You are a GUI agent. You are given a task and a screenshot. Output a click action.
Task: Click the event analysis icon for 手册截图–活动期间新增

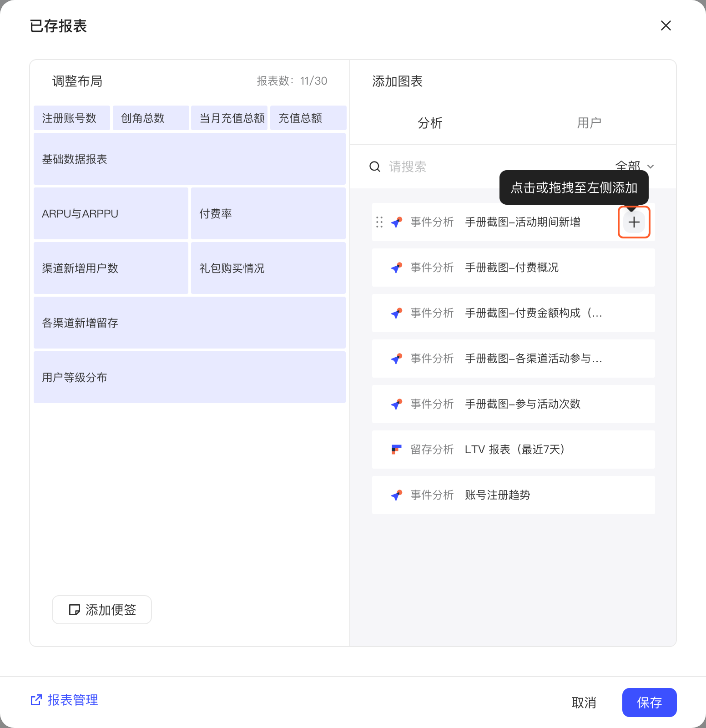[x=397, y=222]
